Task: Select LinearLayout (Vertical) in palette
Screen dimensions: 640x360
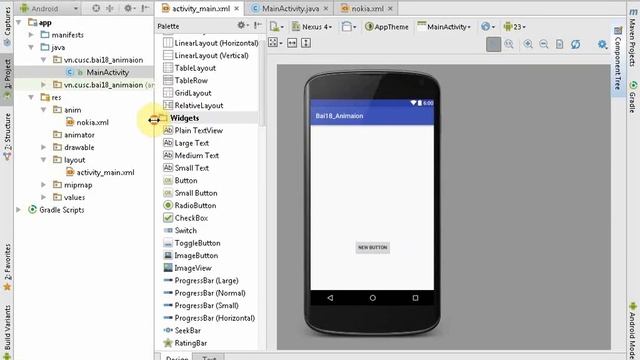Action: pyautogui.click(x=206, y=56)
